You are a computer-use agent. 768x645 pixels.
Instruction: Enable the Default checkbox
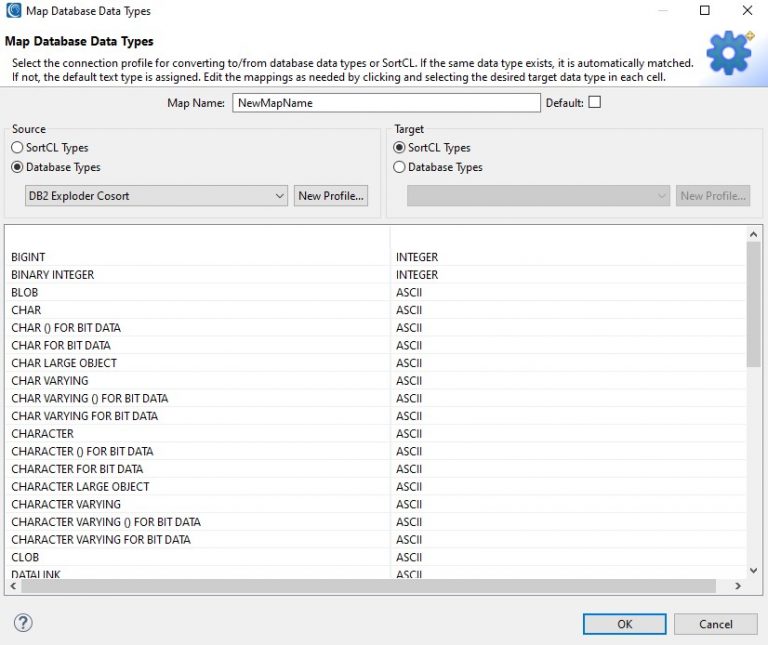594,102
